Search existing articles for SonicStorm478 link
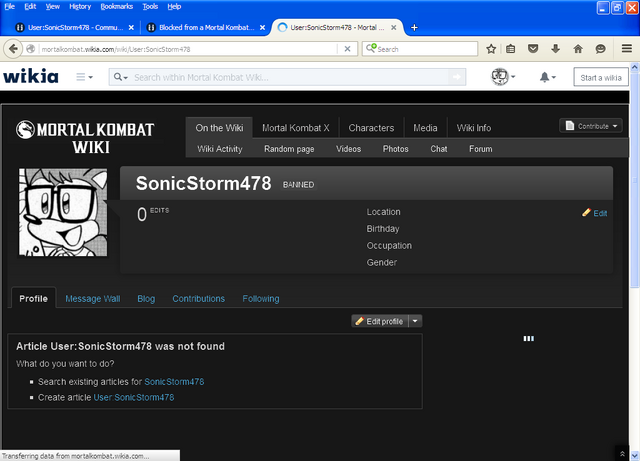The image size is (640, 461). pyautogui.click(x=174, y=382)
